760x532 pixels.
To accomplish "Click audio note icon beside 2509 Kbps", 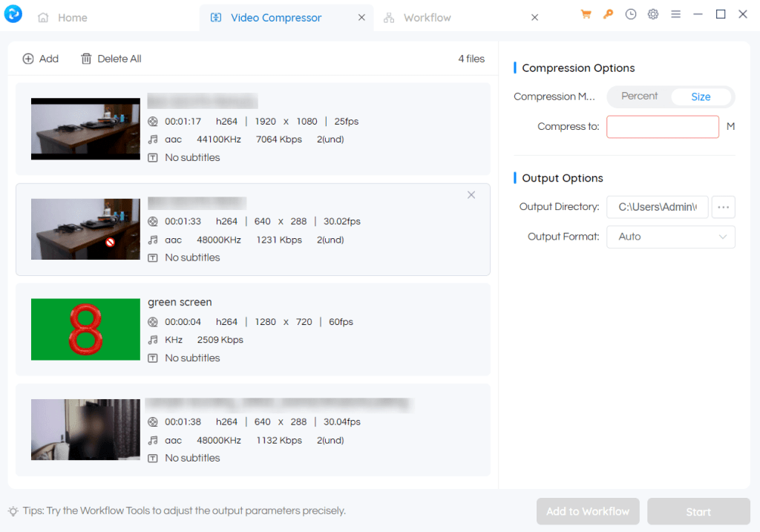I will point(153,340).
